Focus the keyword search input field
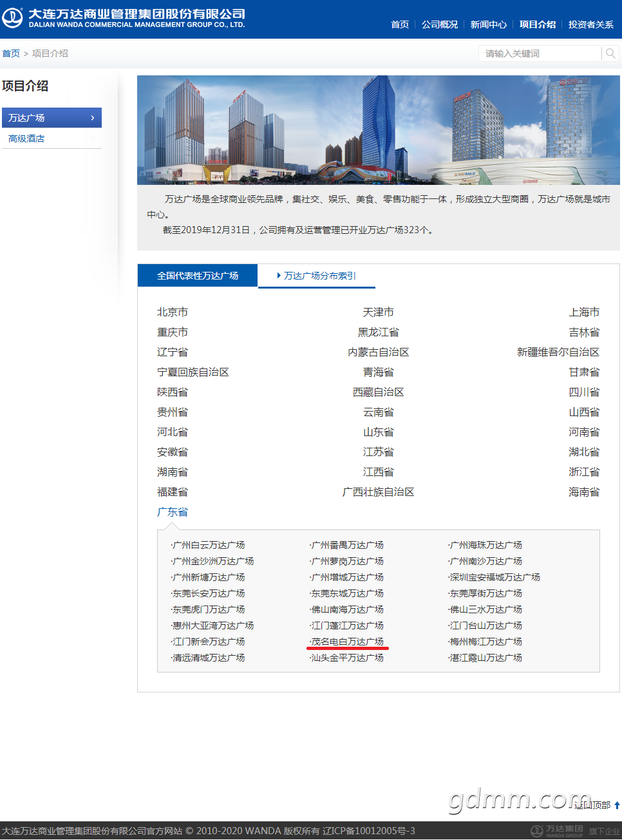622x840 pixels. [540, 53]
